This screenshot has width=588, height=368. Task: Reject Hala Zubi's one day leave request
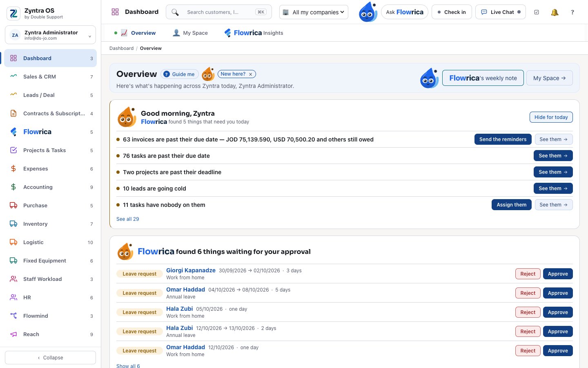tap(528, 312)
